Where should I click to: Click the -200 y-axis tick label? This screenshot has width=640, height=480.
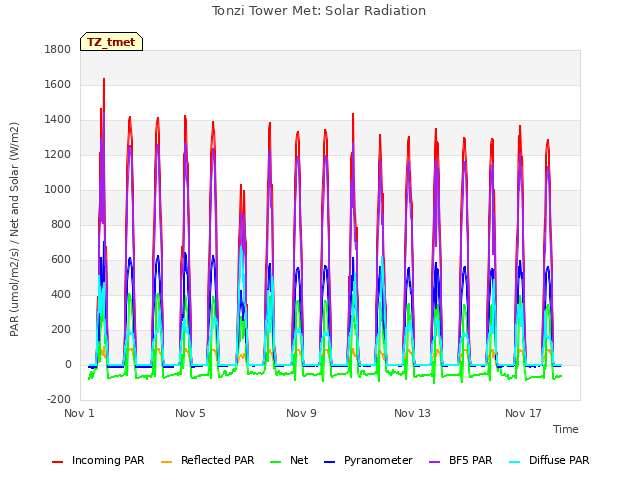(x=59, y=400)
